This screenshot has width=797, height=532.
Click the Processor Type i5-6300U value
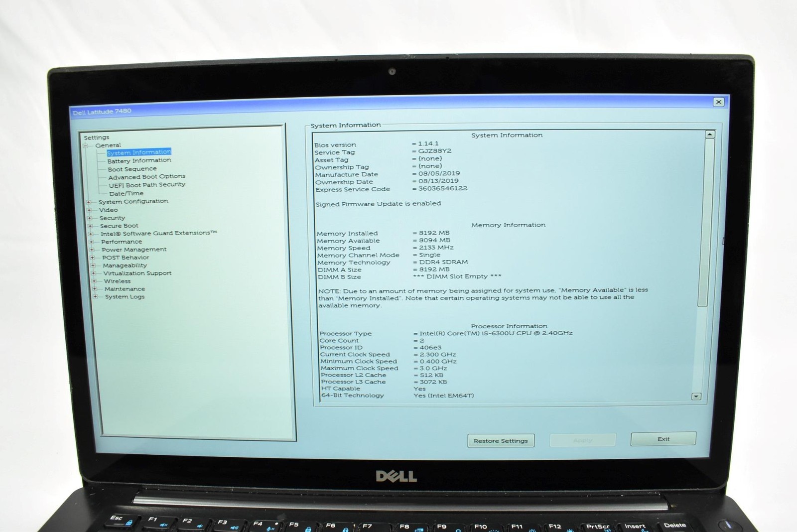pos(496,333)
